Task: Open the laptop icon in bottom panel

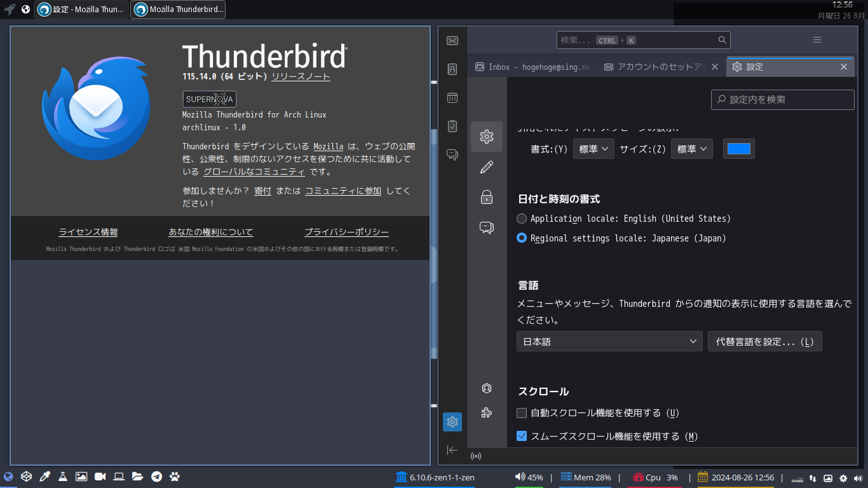Action: (x=119, y=477)
